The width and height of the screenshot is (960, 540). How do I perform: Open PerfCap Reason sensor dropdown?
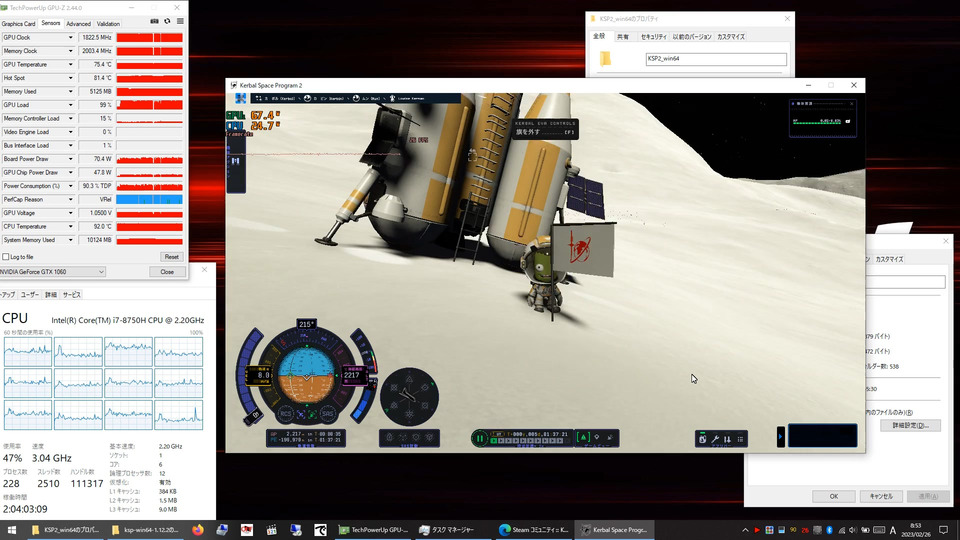[70, 200]
